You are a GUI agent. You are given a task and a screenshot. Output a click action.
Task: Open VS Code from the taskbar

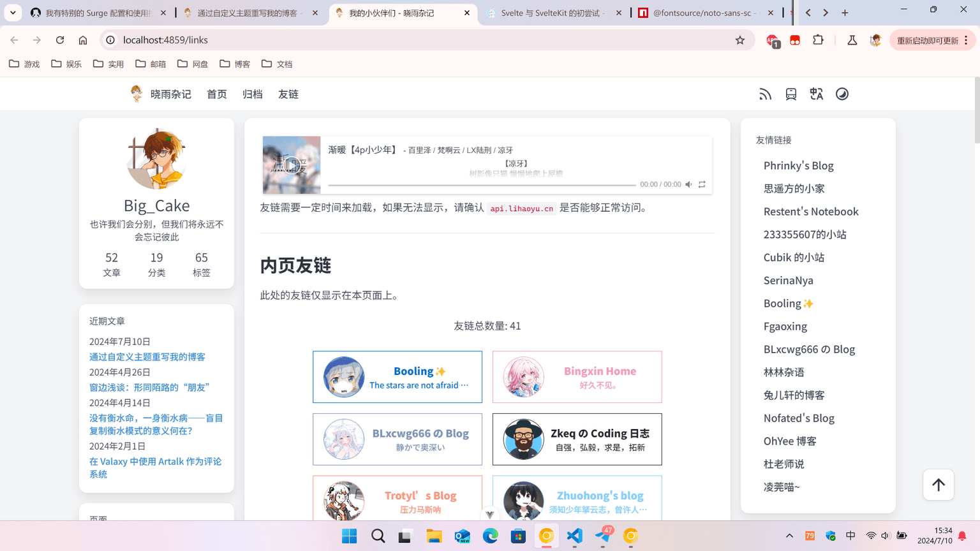(574, 536)
